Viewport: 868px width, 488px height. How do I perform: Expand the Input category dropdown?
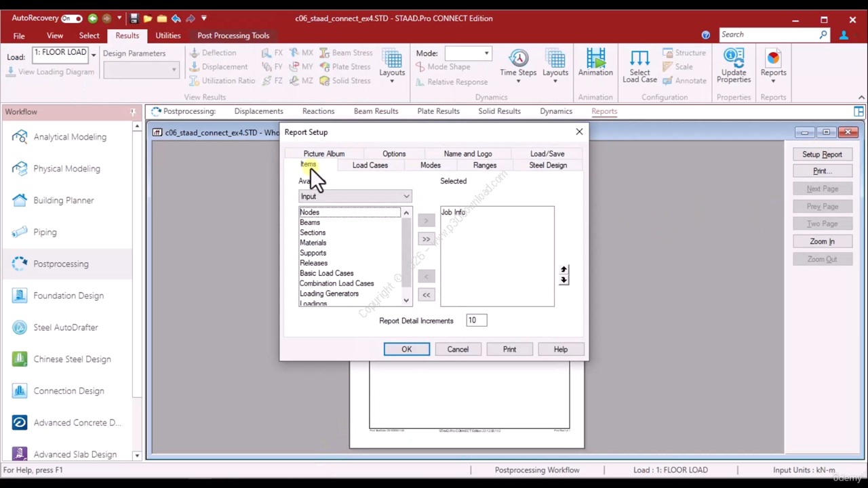355,197
